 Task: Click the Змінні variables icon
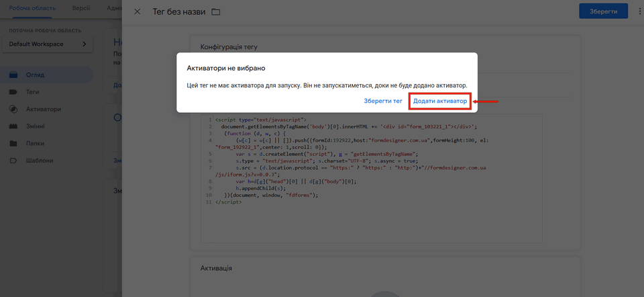13,126
